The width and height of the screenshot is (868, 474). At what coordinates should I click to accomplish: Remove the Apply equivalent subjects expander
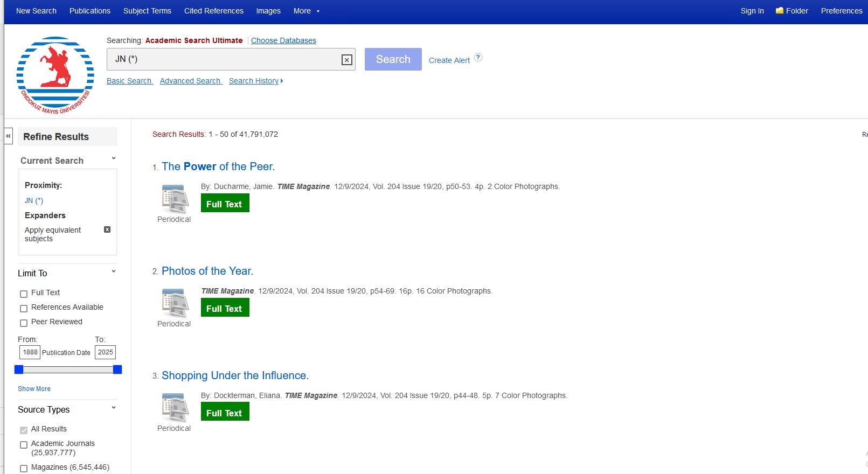[x=107, y=229]
